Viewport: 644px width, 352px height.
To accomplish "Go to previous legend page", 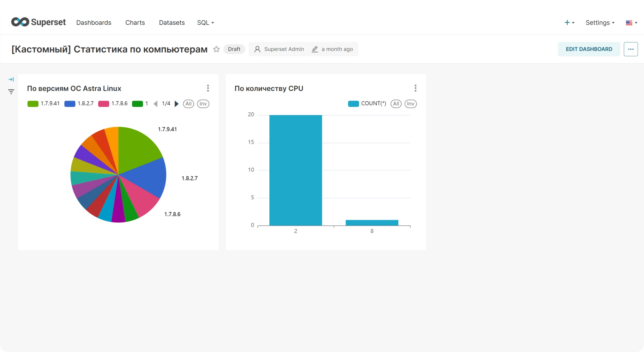I will tap(155, 104).
